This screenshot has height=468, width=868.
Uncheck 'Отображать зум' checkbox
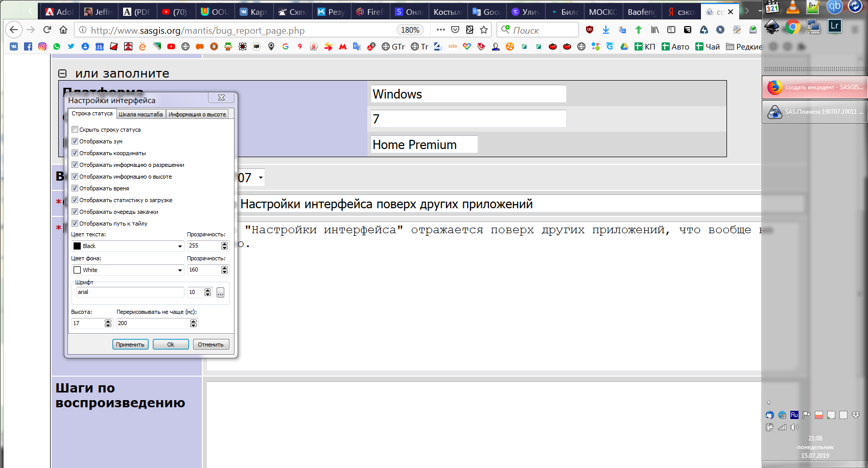tap(75, 141)
